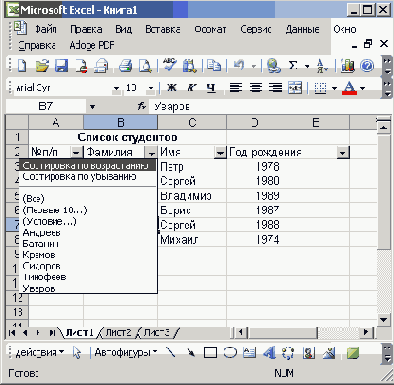The width and height of the screenshot is (394, 385).
Task: Center text alignment in toolbar
Action: 256,88
